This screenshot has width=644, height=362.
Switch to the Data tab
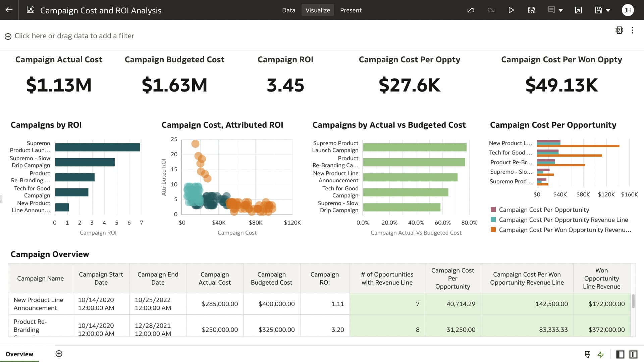tap(288, 10)
